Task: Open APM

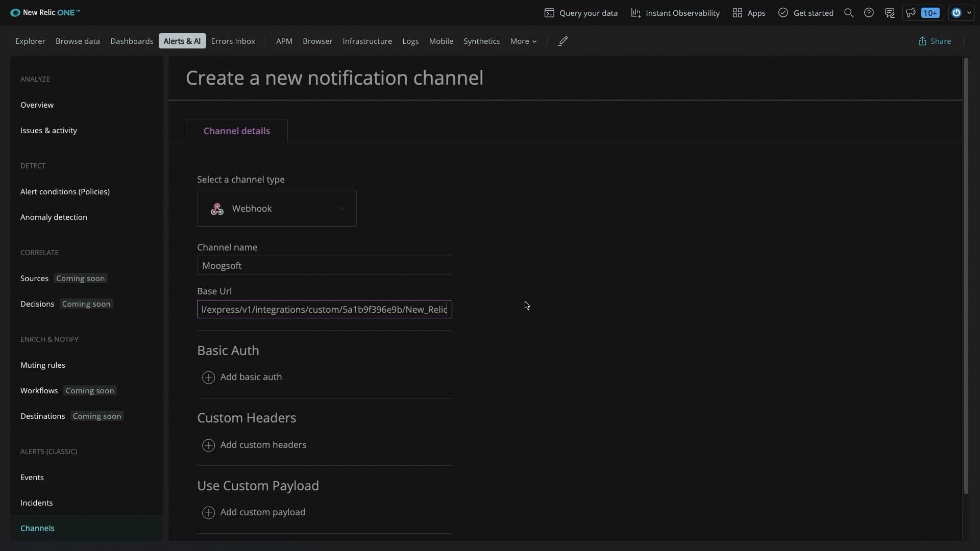Action: [284, 41]
